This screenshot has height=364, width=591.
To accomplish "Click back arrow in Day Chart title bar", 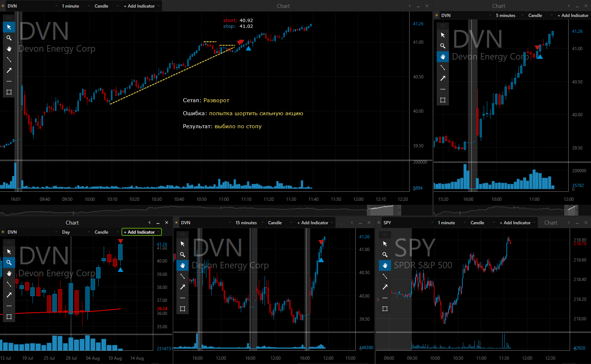I will click(x=149, y=223).
